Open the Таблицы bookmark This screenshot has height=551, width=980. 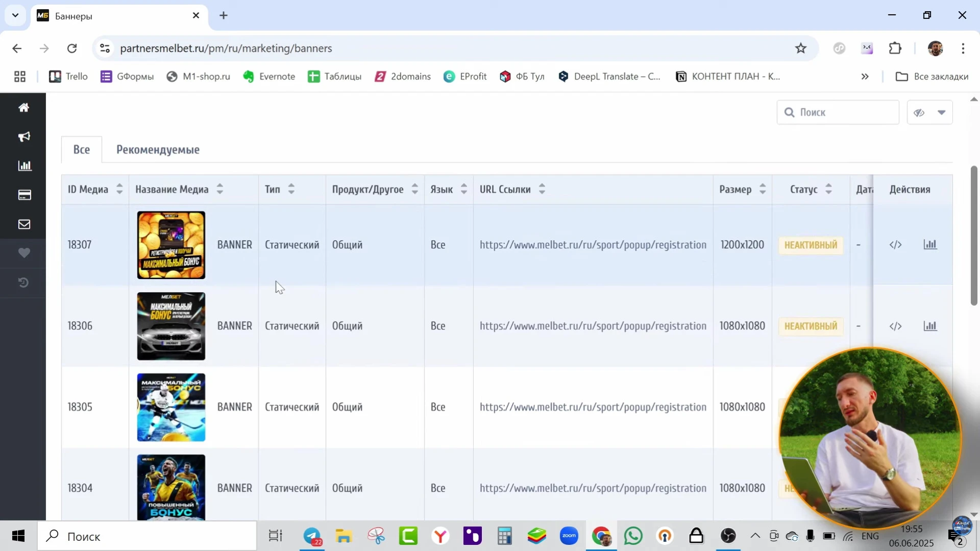334,77
